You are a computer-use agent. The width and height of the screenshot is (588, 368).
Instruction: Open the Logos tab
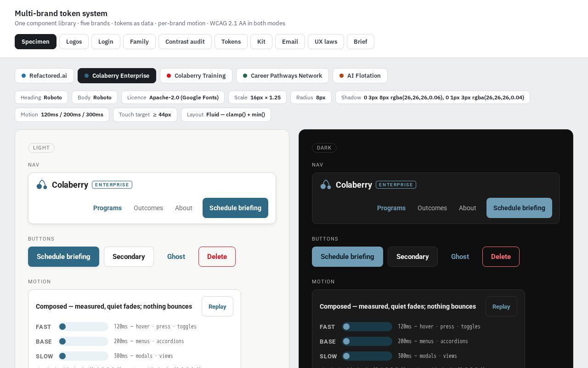(74, 41)
